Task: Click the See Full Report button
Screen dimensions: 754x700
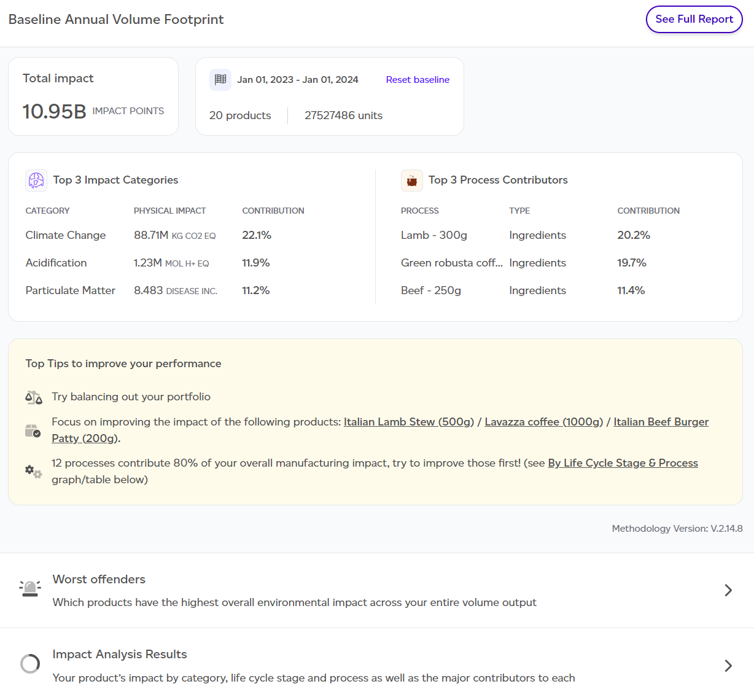Action: click(694, 19)
